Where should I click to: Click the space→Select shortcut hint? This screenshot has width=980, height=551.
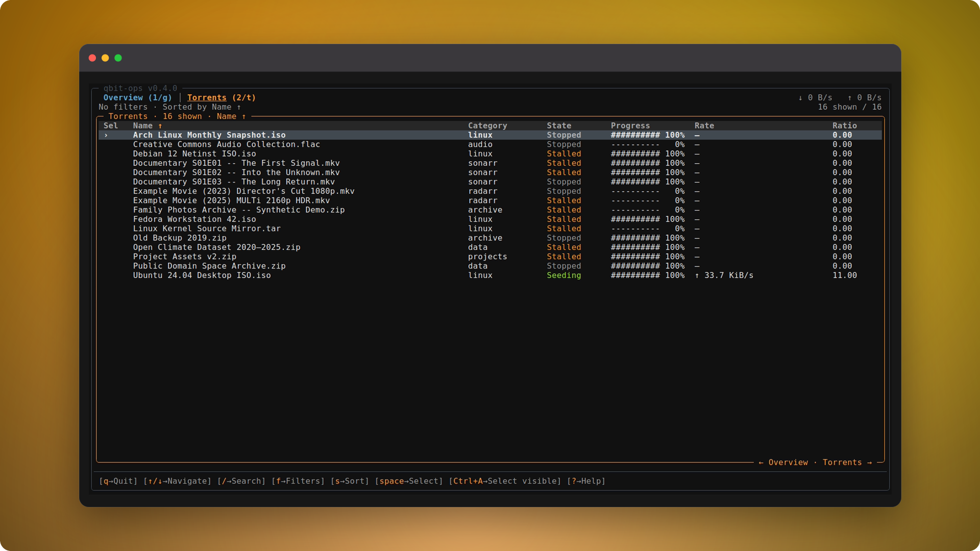[x=409, y=481]
